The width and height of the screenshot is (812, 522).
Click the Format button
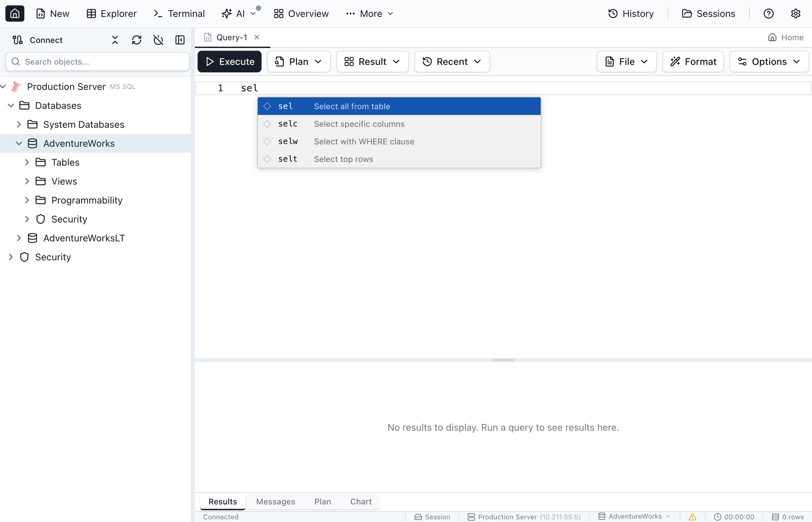point(693,61)
